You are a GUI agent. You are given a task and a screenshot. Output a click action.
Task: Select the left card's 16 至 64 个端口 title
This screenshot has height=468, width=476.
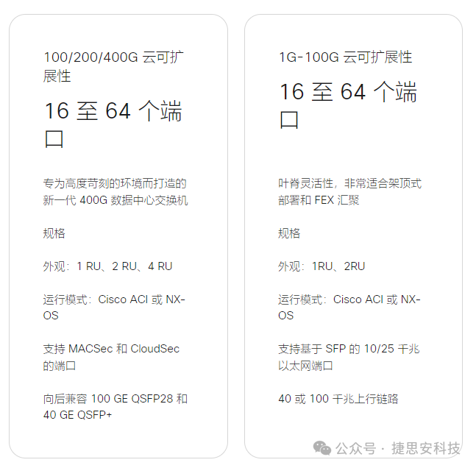[x=113, y=124]
